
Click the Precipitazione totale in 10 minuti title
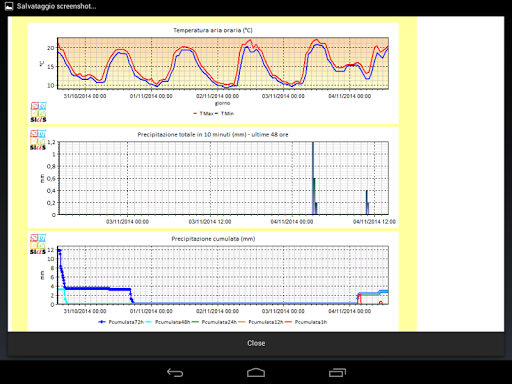tap(213, 135)
